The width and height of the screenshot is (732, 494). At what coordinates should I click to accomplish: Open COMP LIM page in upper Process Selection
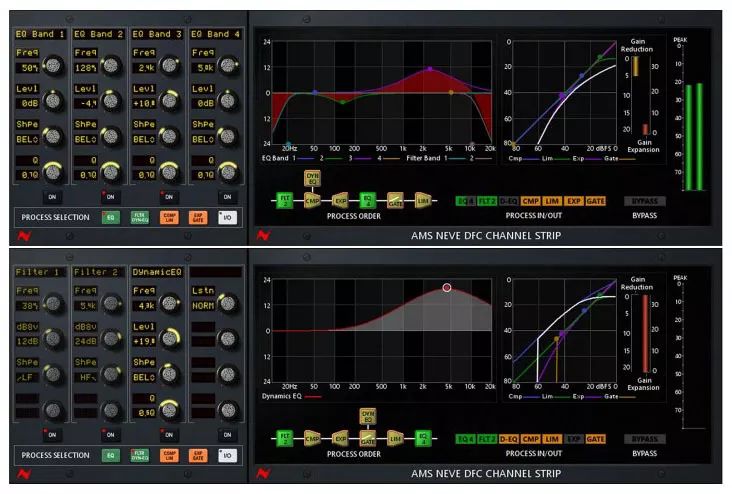169,218
